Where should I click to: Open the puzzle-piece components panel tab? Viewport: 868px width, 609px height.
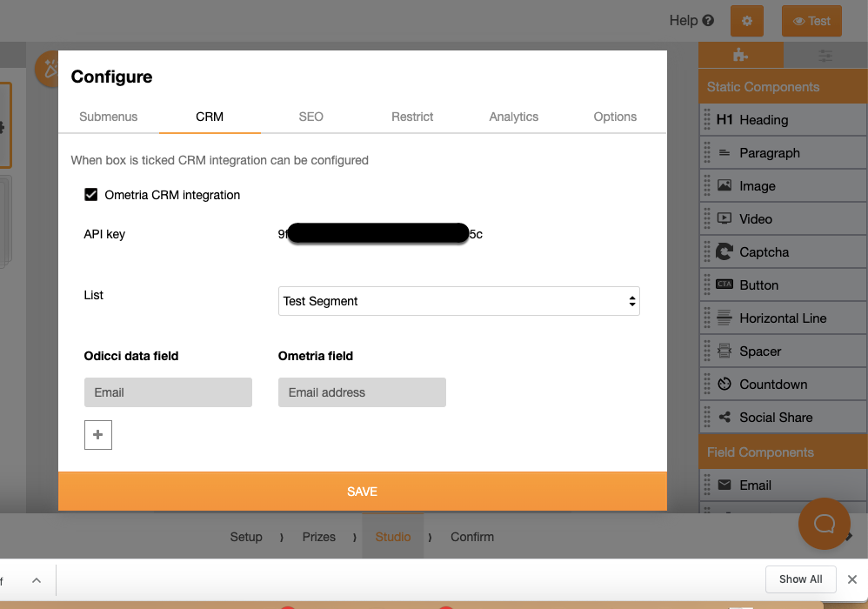click(740, 56)
